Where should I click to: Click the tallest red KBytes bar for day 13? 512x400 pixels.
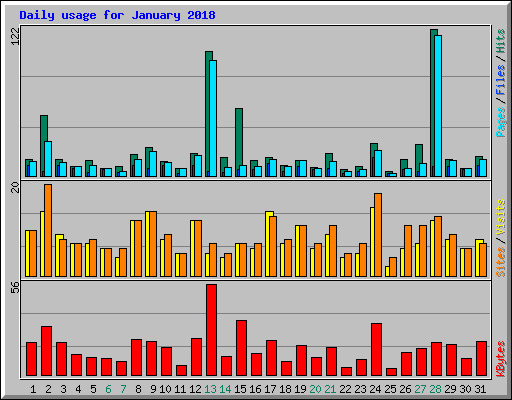[x=211, y=330]
